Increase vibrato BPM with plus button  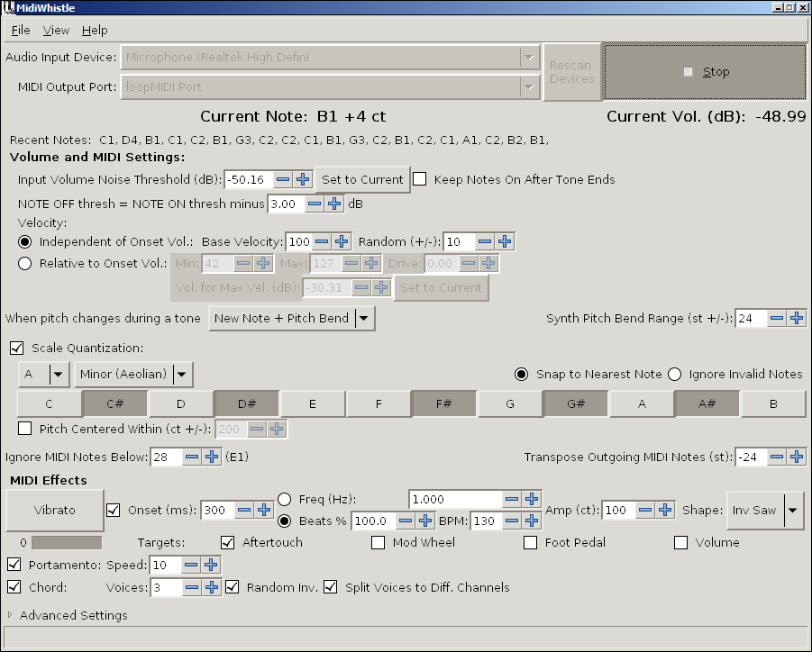click(532, 521)
